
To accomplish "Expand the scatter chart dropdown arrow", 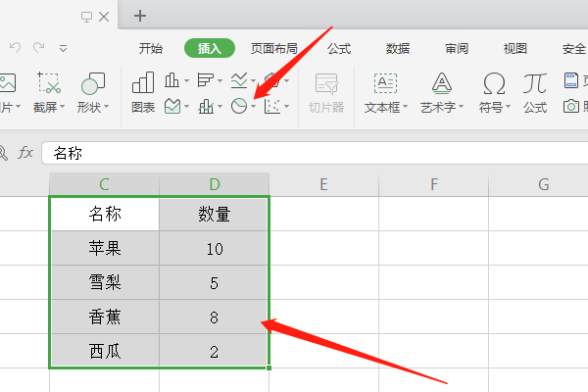I will coord(287,107).
